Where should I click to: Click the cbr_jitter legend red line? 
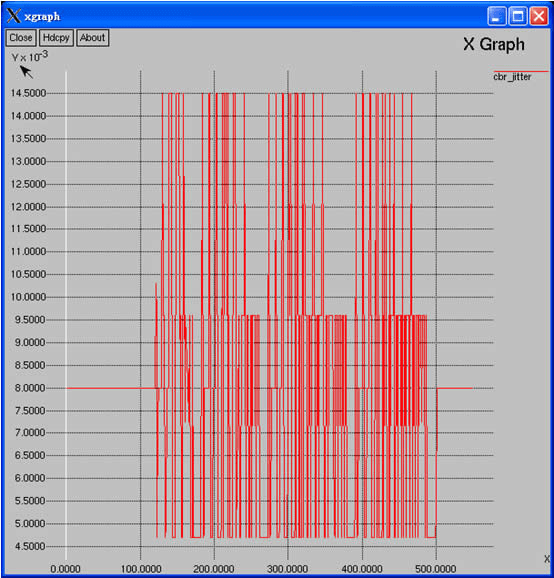(521, 71)
